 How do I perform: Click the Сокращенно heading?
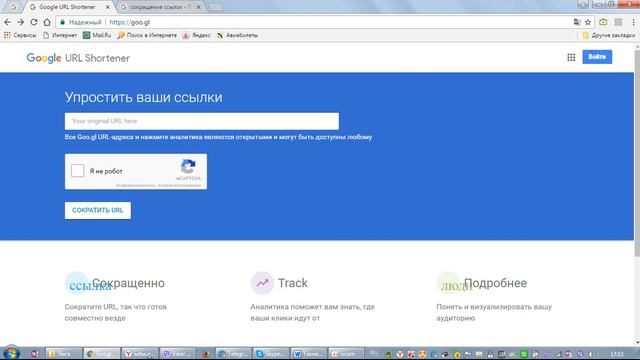coord(128,283)
